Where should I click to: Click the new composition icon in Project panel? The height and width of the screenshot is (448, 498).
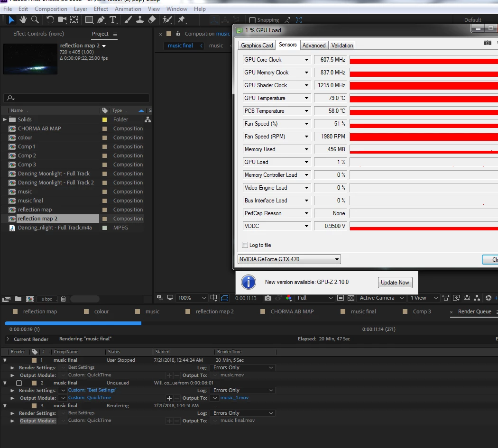pyautogui.click(x=30, y=299)
